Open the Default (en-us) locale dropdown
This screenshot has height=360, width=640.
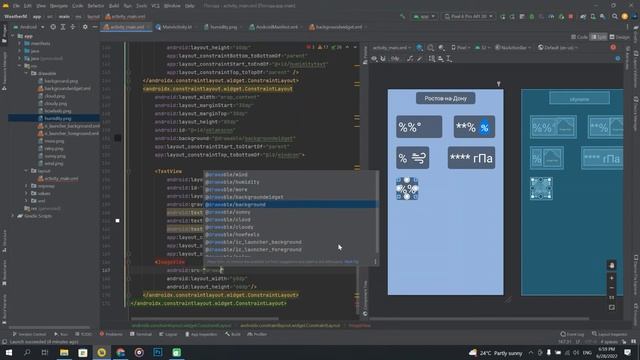[x=558, y=48]
